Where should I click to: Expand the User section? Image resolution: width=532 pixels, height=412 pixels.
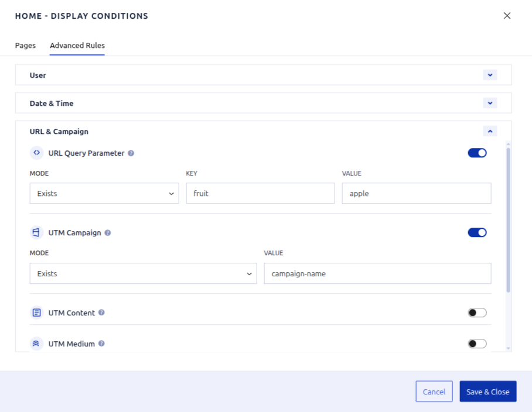490,74
